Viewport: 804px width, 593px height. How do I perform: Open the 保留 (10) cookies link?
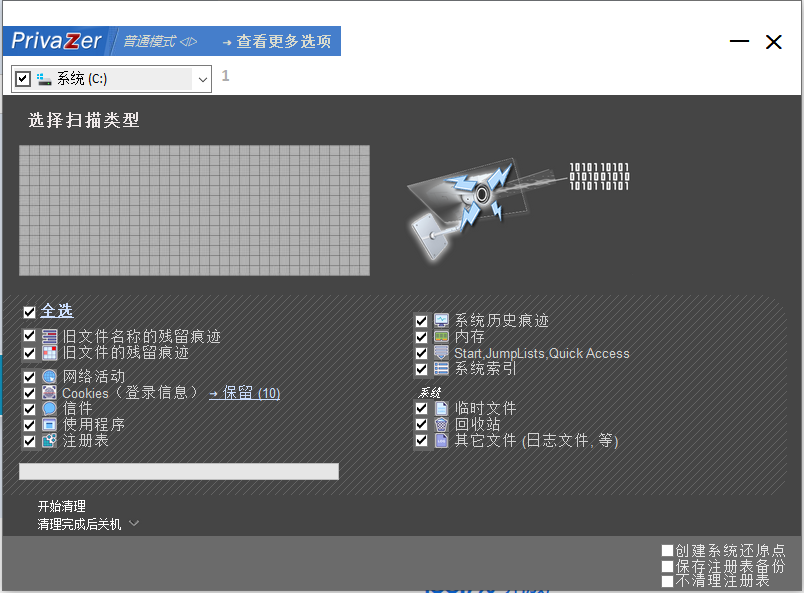tap(245, 393)
